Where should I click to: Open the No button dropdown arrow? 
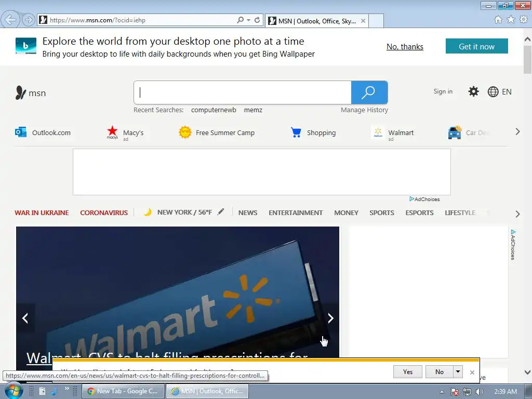pyautogui.click(x=458, y=372)
